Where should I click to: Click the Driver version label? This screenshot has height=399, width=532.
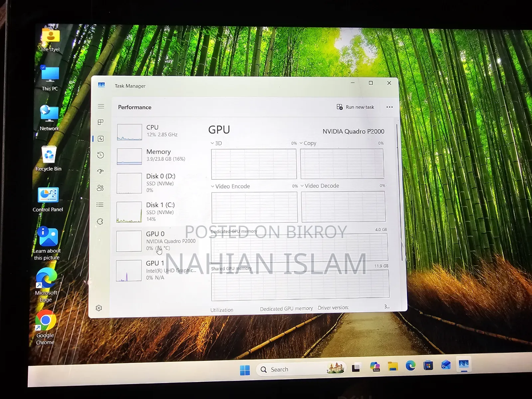333,308
